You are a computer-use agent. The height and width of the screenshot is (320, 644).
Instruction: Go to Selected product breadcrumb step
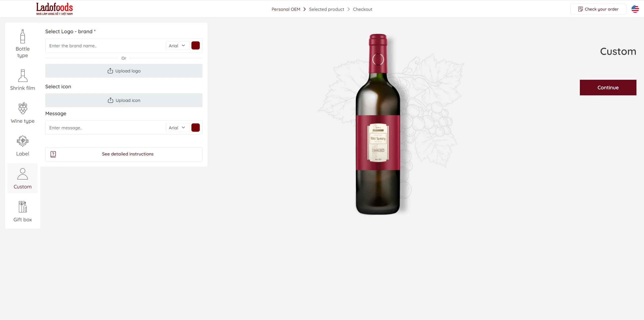[x=327, y=9]
